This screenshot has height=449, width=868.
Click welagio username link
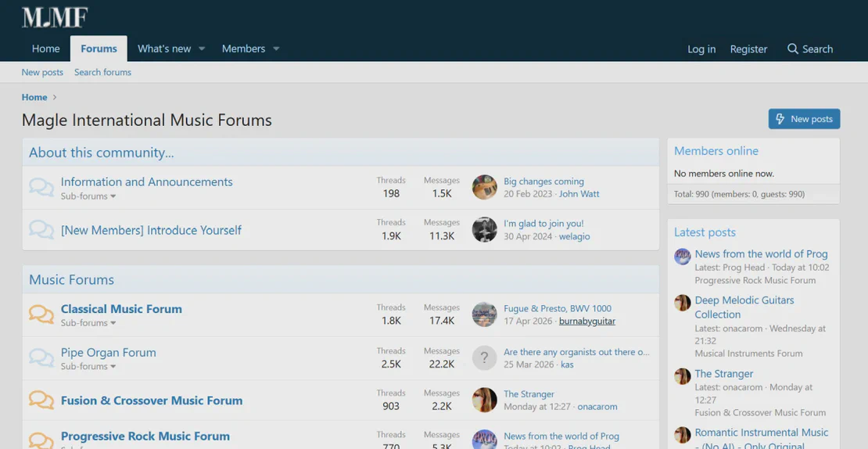(x=574, y=236)
